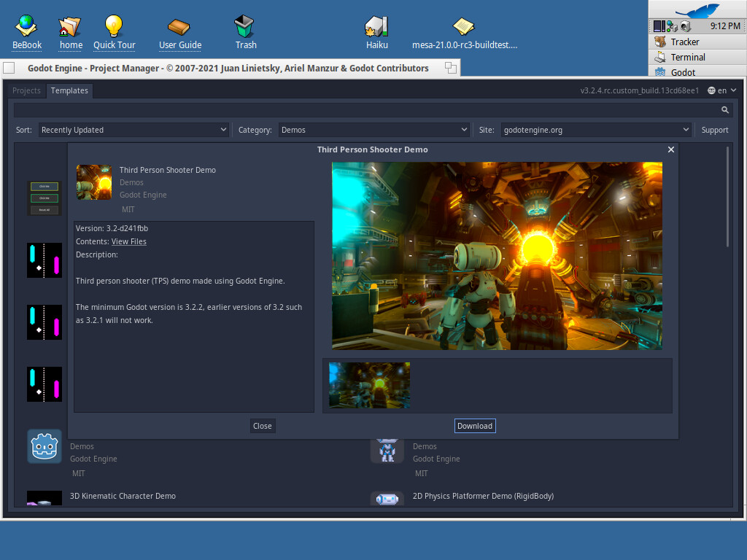Open the 3D Kinematic Character Demo entry
The height and width of the screenshot is (560, 747).
[123, 496]
